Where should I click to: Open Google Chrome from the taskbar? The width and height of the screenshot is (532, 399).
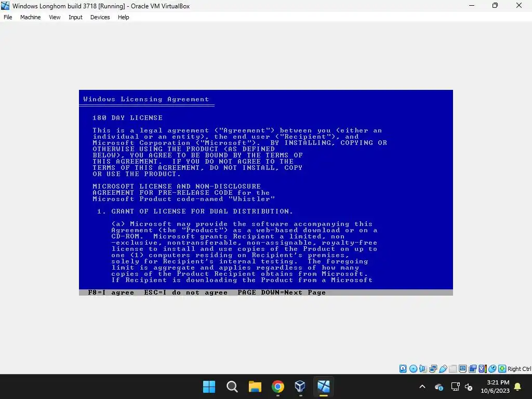pyautogui.click(x=278, y=387)
